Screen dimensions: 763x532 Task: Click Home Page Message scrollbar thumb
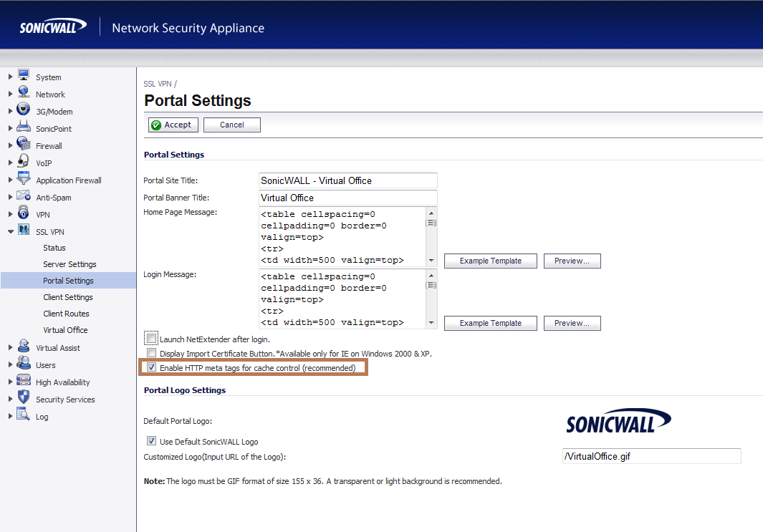[x=431, y=223]
